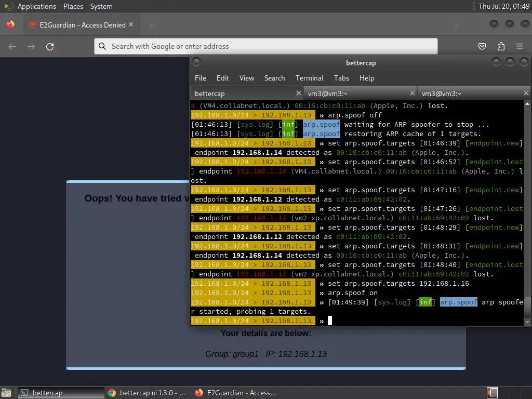Open a new Firefox tab with plus
This screenshot has width=532, height=399.
tap(151, 25)
